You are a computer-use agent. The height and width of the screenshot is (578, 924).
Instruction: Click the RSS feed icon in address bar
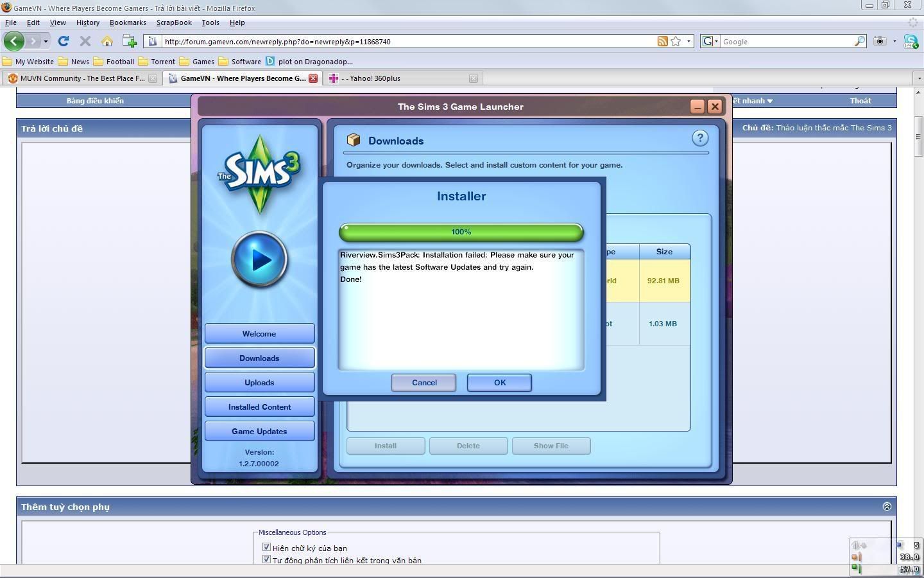[662, 41]
